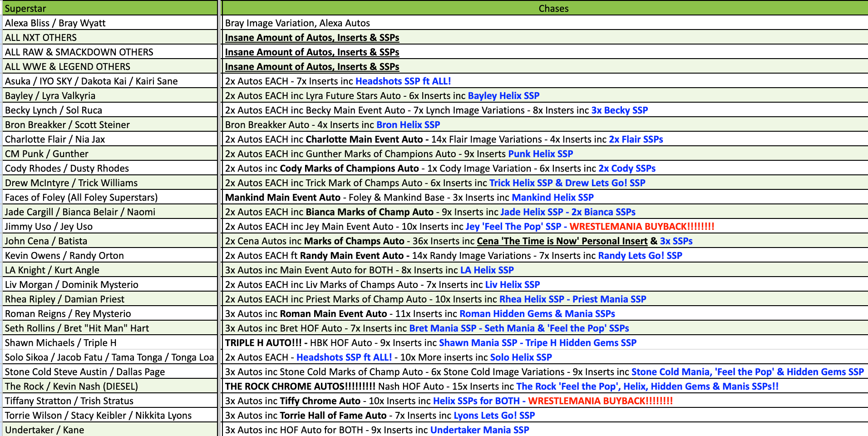
Task: Select the Asuka / IYO SKY superstar cell
Action: (110, 81)
